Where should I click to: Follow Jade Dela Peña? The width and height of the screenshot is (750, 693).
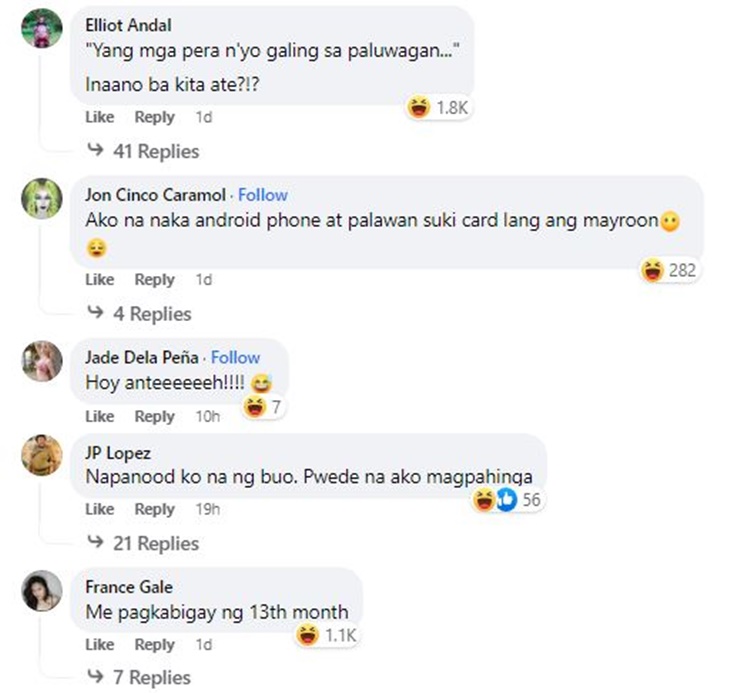tap(235, 357)
